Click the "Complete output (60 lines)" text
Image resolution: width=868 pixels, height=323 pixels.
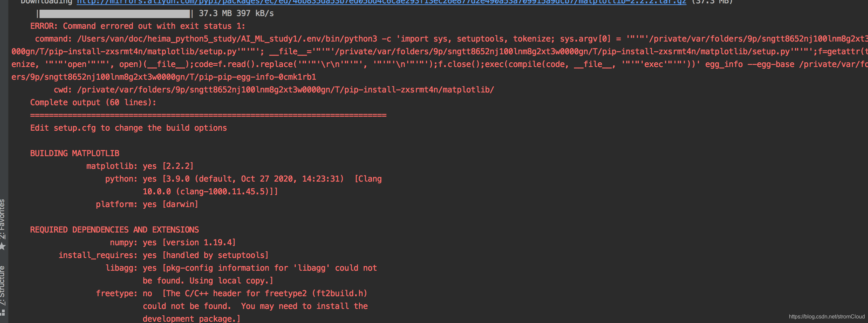click(x=93, y=102)
